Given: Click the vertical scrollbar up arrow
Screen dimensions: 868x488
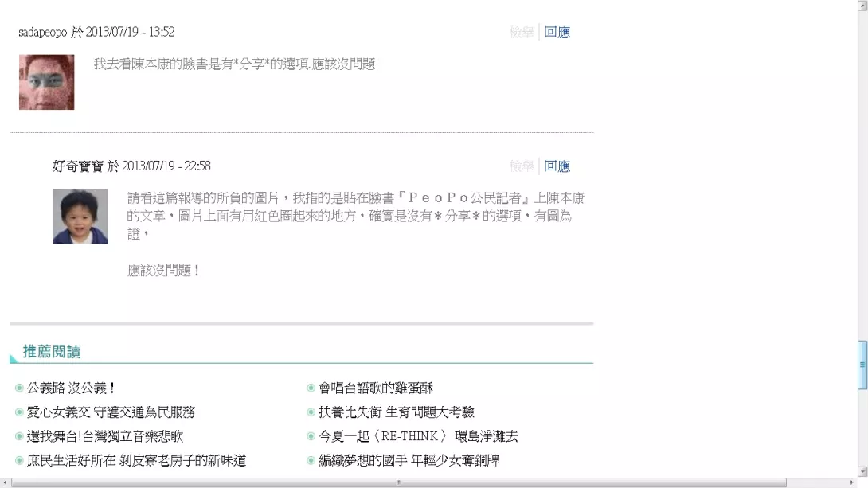Looking at the screenshot, I should [862, 5].
